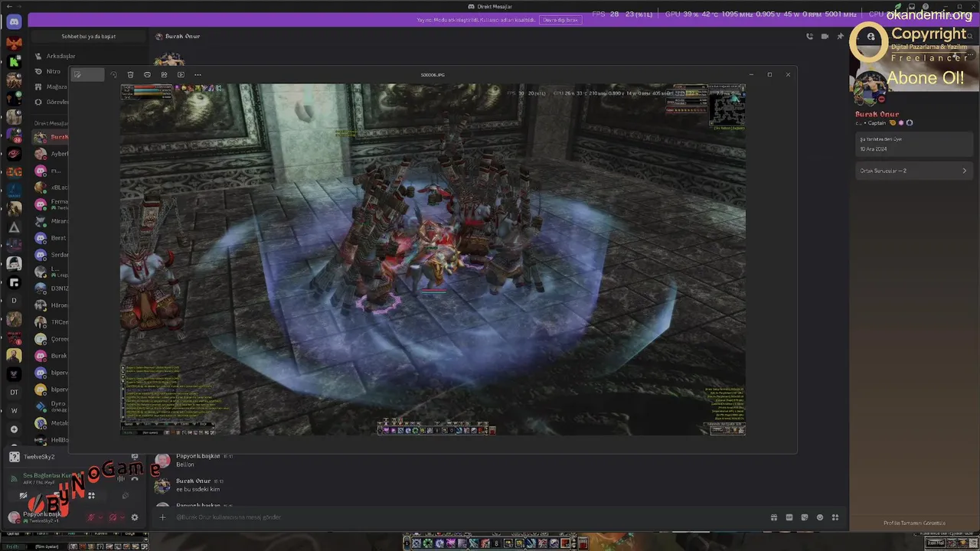Toggle headphone deafen in Discord user panel
The width and height of the screenshot is (980, 551).
click(113, 517)
